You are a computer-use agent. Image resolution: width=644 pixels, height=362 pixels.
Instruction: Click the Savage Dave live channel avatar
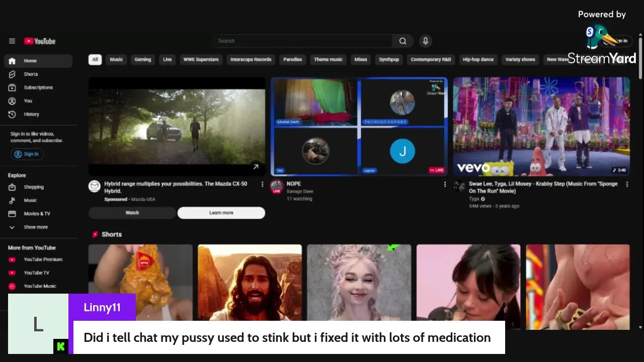[277, 186]
